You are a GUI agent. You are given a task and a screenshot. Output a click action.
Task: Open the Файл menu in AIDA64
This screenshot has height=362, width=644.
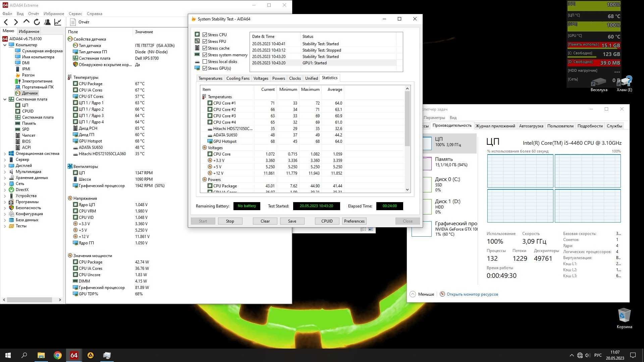pyautogui.click(x=7, y=14)
